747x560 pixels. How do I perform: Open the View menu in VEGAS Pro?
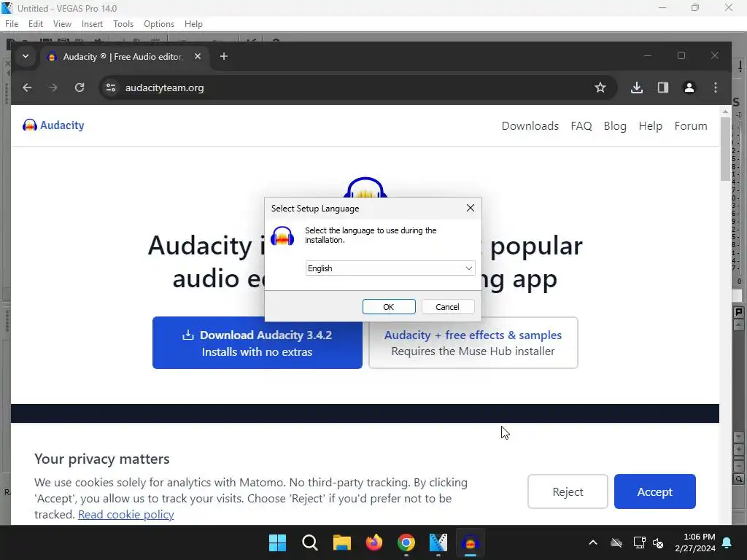point(63,24)
